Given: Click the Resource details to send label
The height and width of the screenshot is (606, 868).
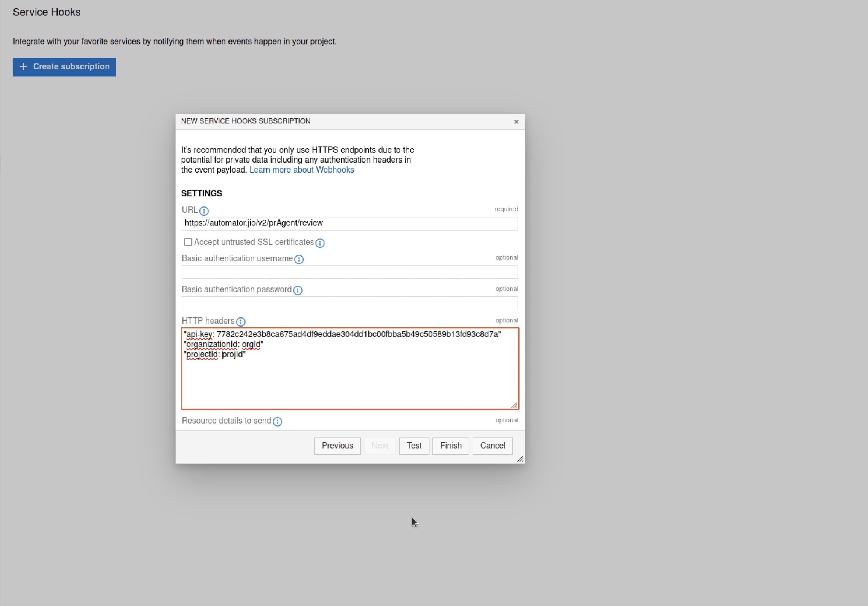Looking at the screenshot, I should (226, 421).
